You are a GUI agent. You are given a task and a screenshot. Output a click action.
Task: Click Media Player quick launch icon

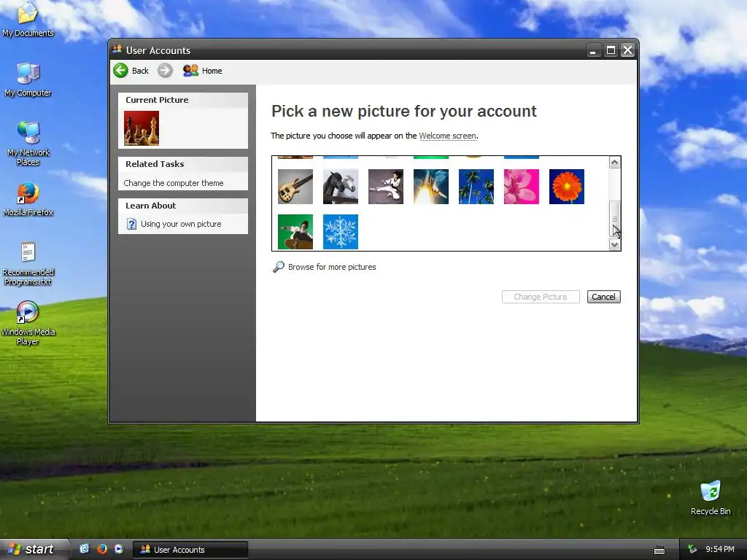[119, 549]
